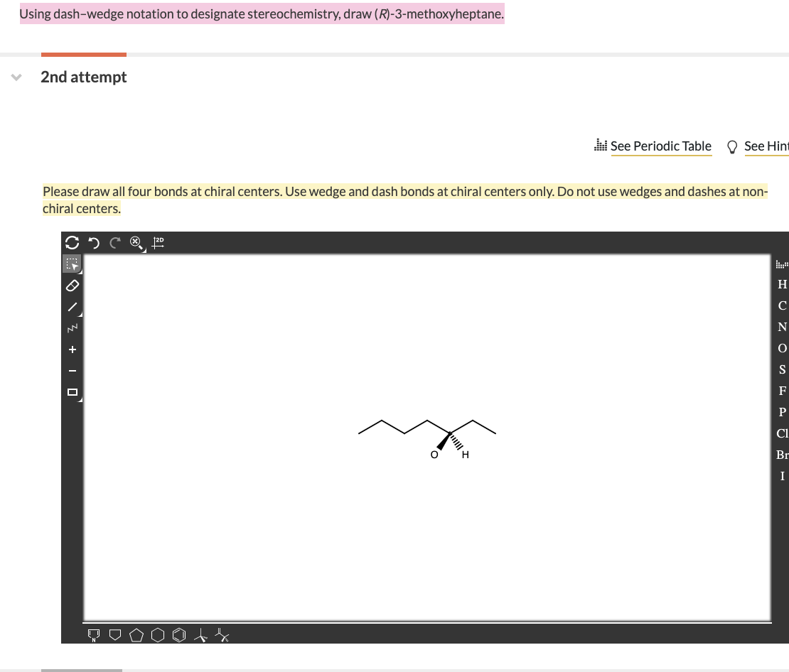Click the drawn molecule structure
The width and height of the screenshot is (789, 672).
tap(426, 433)
